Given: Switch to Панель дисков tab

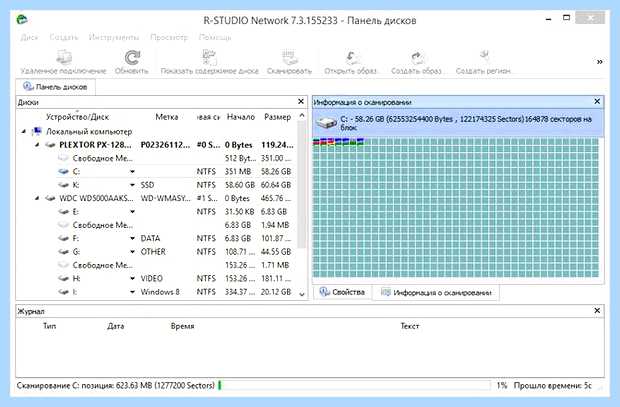Looking at the screenshot, I should tap(55, 87).
